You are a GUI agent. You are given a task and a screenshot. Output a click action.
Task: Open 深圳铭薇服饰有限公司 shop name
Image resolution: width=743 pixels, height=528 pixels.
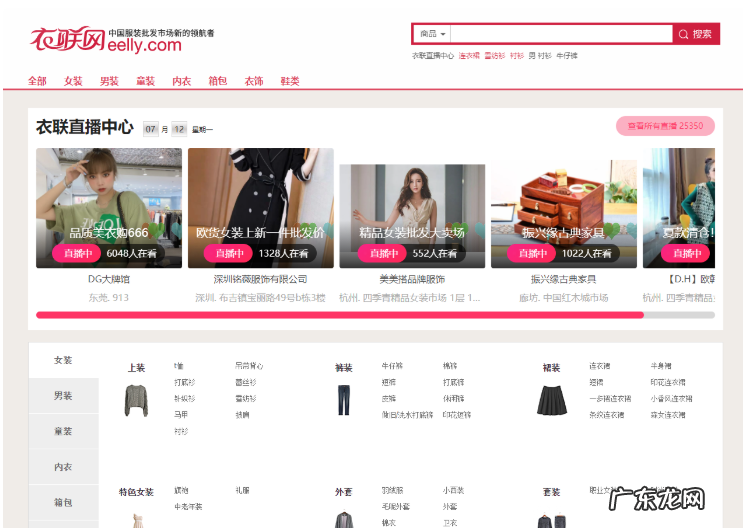[x=261, y=279]
